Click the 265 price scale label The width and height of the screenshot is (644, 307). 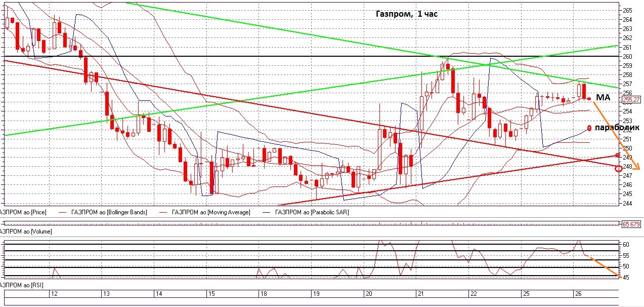point(627,10)
